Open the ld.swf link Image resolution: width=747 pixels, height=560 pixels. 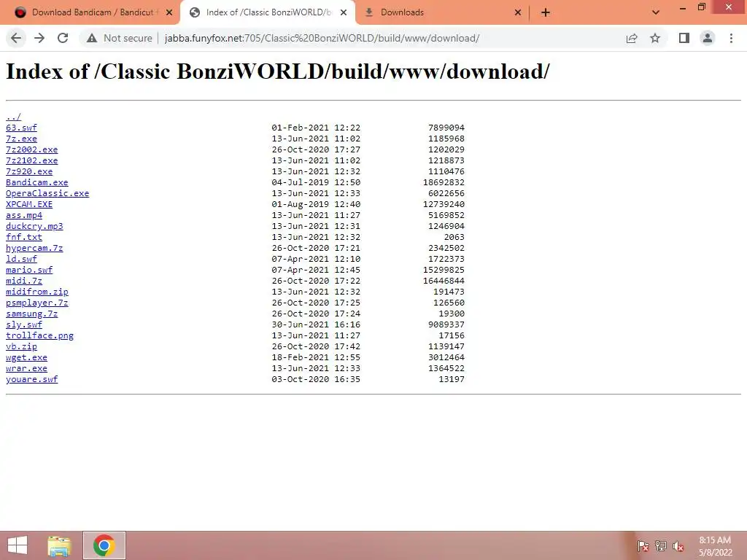pos(21,259)
